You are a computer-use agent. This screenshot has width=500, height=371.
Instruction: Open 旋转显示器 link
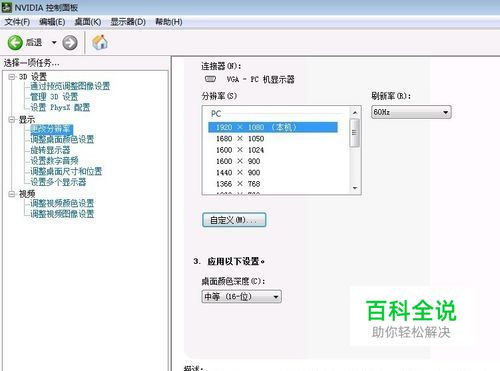tap(50, 150)
